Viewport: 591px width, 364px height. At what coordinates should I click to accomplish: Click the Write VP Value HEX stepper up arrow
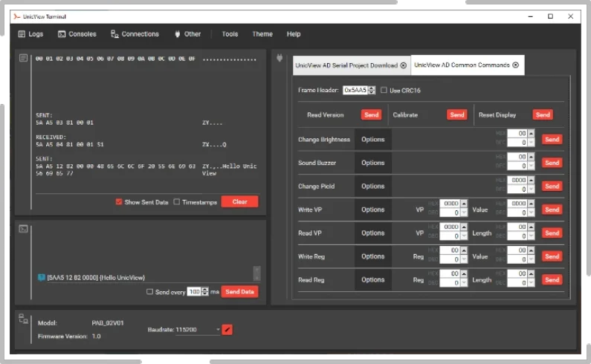pyautogui.click(x=531, y=204)
